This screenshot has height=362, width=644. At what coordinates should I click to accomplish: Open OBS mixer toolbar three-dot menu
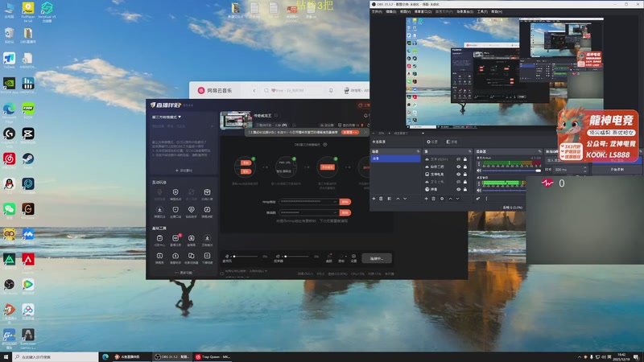[x=486, y=199]
